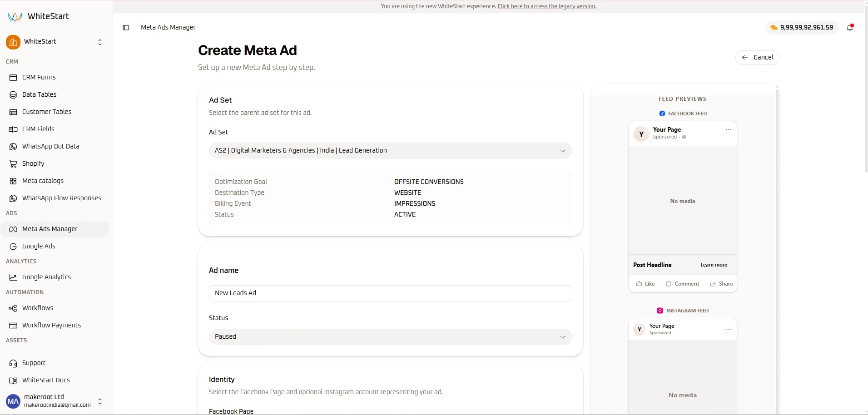The width and height of the screenshot is (868, 415).
Task: Open the Instagram feed preview options menu
Action: 729,329
